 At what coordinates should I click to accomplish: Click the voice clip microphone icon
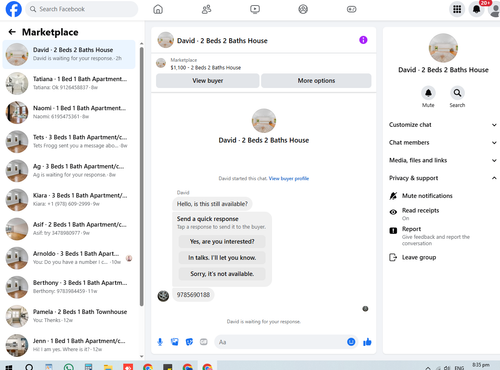pyautogui.click(x=160, y=342)
